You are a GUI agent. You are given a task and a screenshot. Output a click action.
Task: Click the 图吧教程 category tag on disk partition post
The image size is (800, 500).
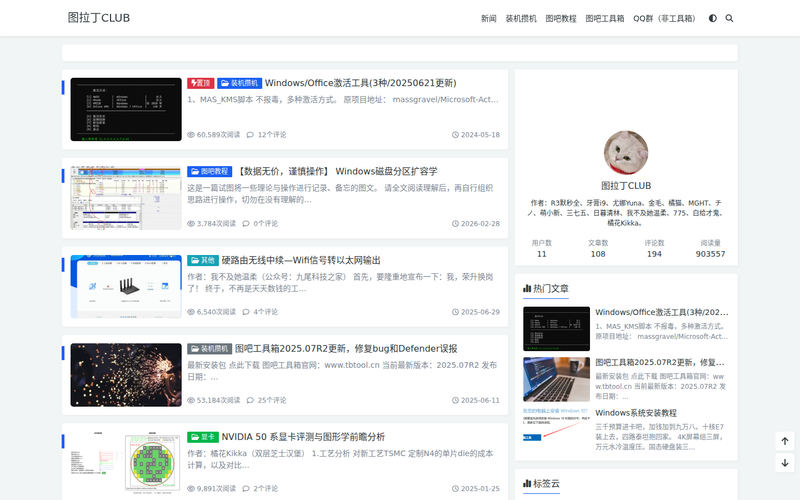210,171
